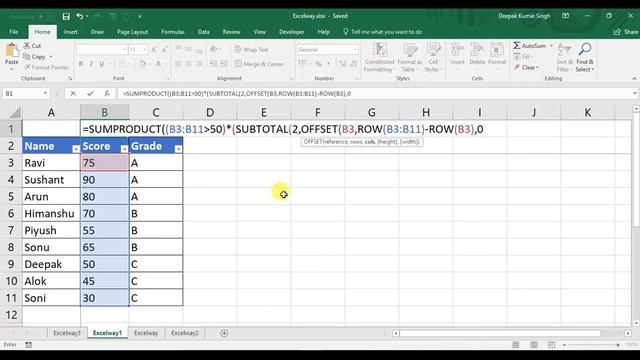Click the Sort & Filter icon
The width and height of the screenshot is (640, 360).
pos(564,50)
